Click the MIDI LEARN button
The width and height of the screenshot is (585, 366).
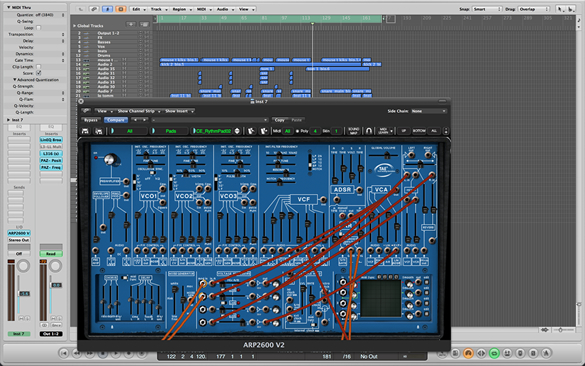tap(383, 131)
